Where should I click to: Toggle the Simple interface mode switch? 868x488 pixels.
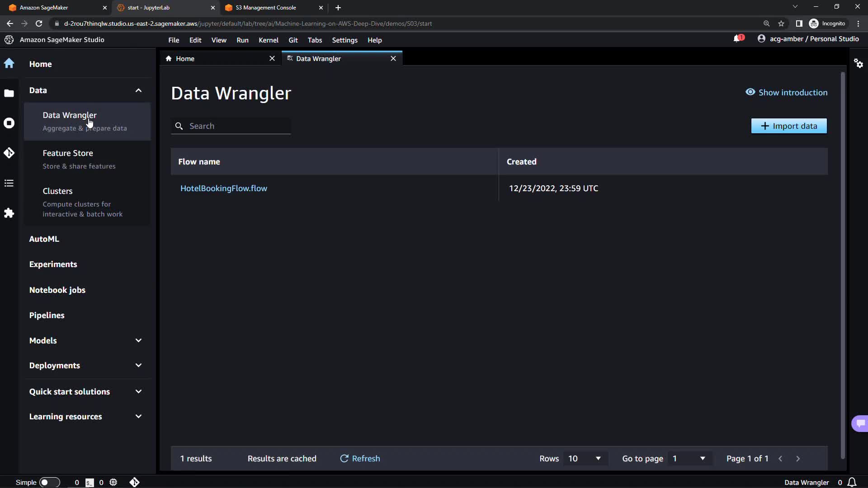point(49,483)
